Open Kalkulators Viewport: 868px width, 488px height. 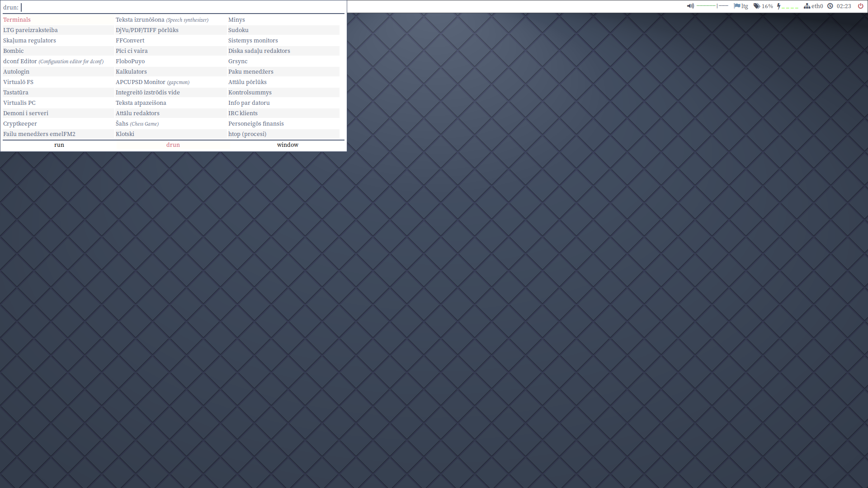pos(170,72)
